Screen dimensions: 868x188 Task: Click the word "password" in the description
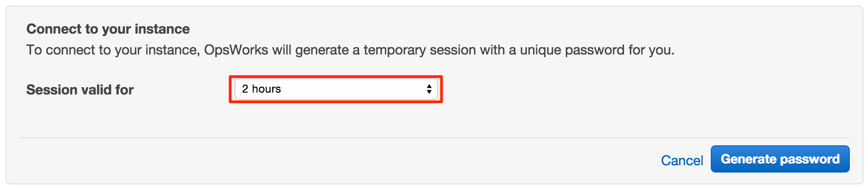[x=594, y=50]
